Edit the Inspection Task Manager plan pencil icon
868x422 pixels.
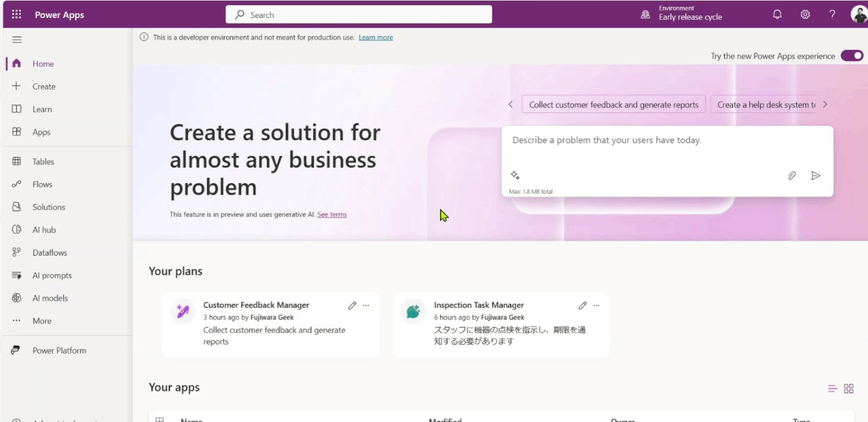(x=583, y=305)
